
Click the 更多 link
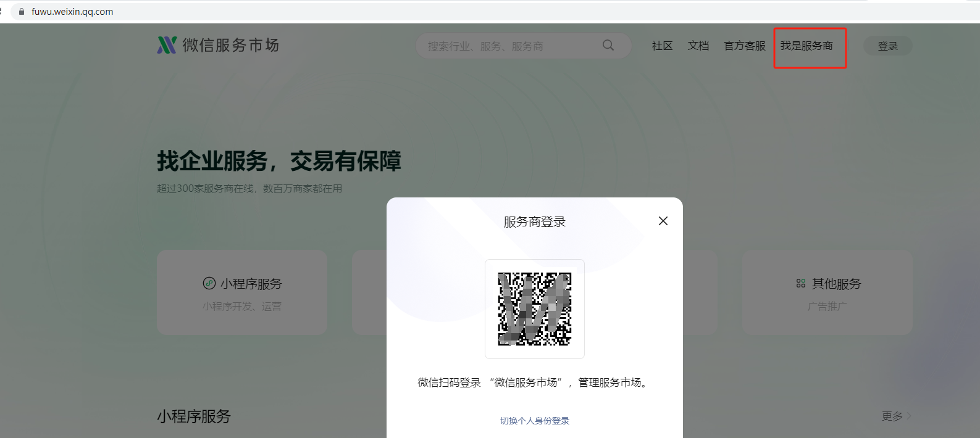897,416
